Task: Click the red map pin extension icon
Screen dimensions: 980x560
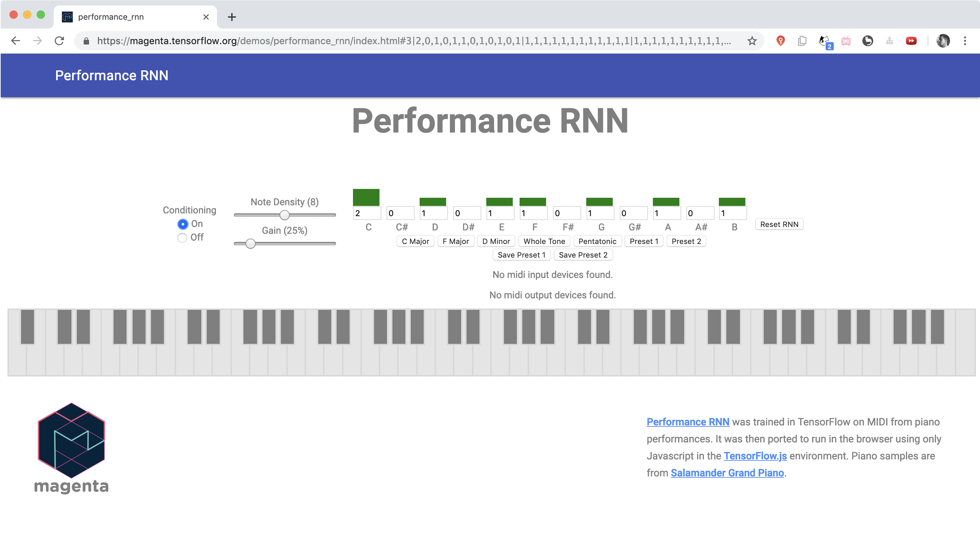Action: point(780,41)
